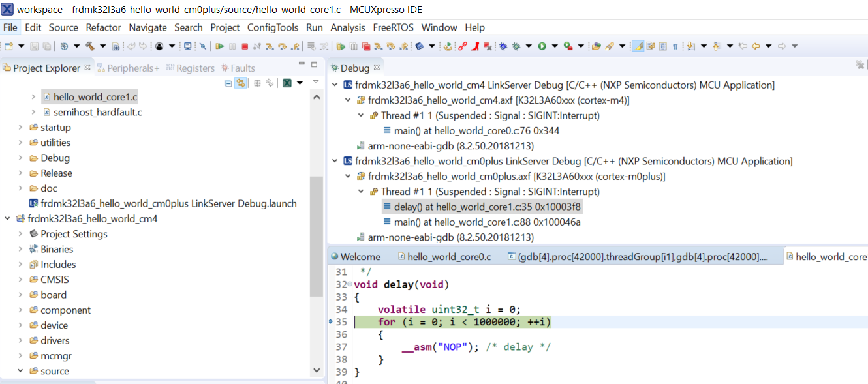The image size is (868, 384).
Task: Maximize the Project Explorer panel
Action: 315,65
